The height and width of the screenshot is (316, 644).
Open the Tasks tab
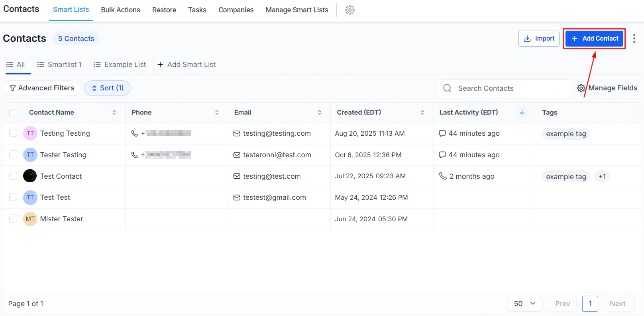pos(197,10)
